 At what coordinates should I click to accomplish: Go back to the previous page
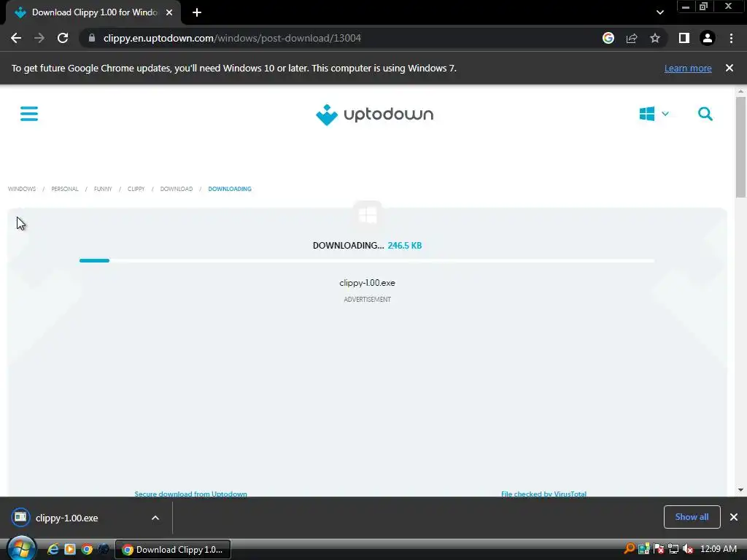pyautogui.click(x=16, y=38)
